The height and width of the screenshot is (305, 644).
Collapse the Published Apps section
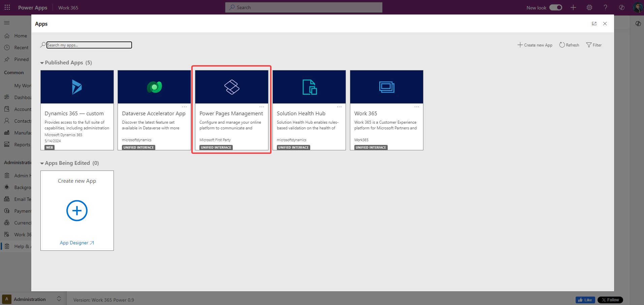(42, 63)
